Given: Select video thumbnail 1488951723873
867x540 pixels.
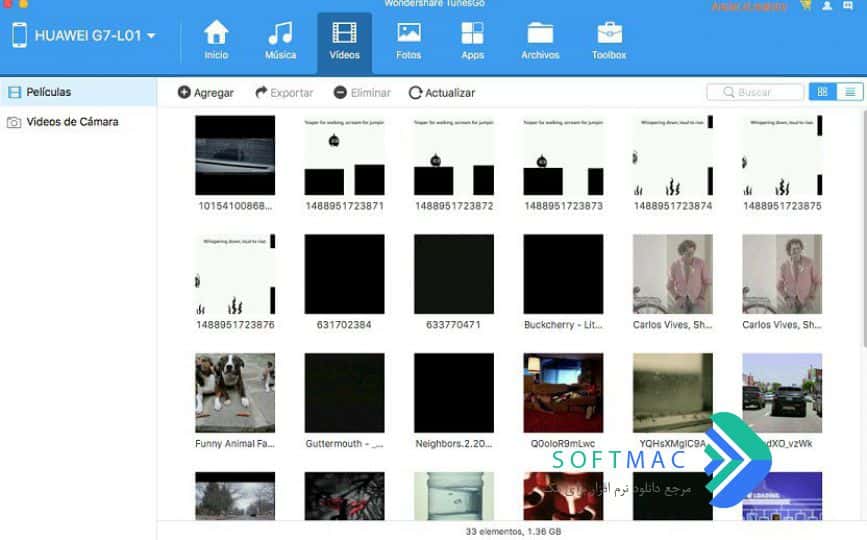Looking at the screenshot, I should pos(563,155).
